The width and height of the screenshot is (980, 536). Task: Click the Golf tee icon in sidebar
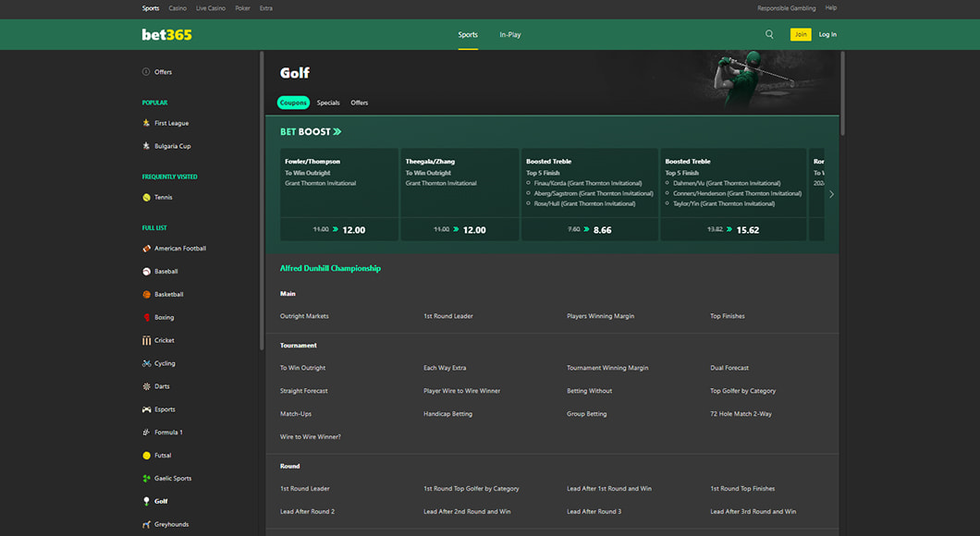coord(146,501)
